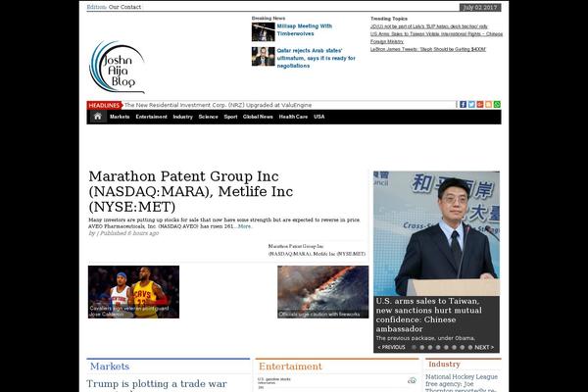The width and height of the screenshot is (588, 392).
Task: Click the July 02 2017 date badge
Action: (480, 8)
